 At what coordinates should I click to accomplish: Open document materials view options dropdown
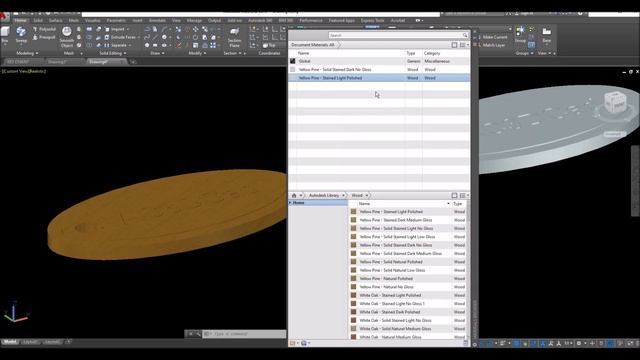(464, 45)
